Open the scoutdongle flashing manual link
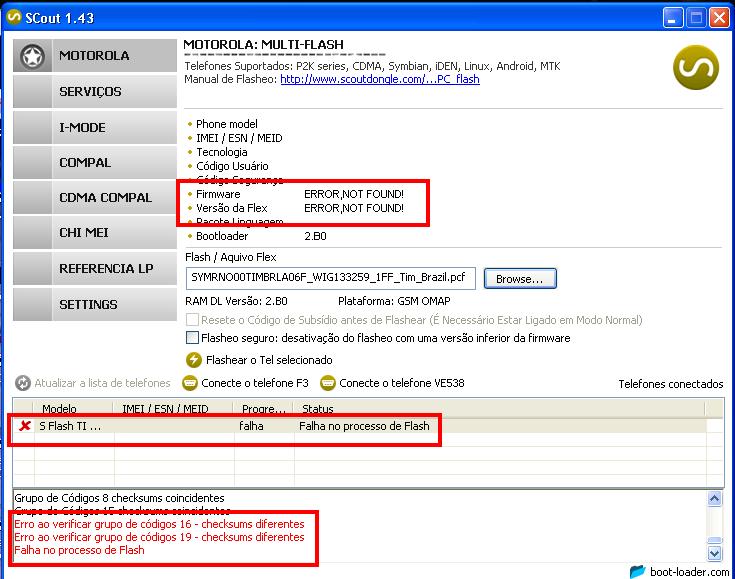Image resolution: width=735 pixels, height=579 pixels. pyautogui.click(x=380, y=79)
